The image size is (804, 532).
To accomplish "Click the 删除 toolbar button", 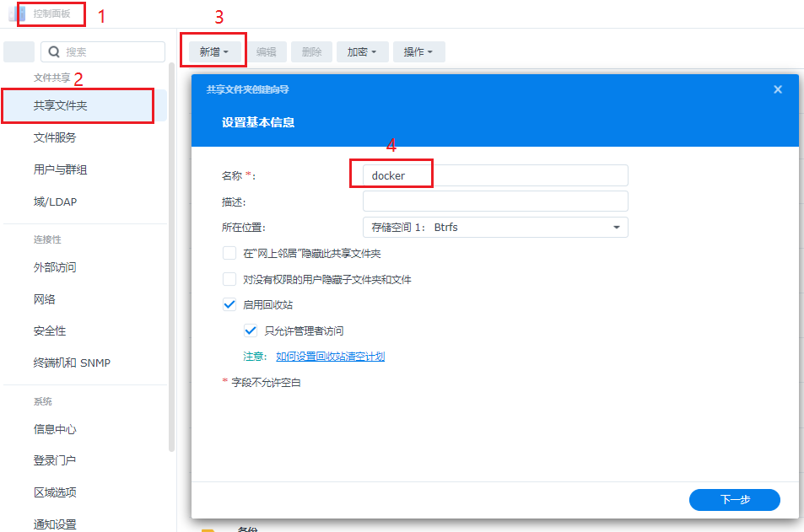I will (312, 51).
